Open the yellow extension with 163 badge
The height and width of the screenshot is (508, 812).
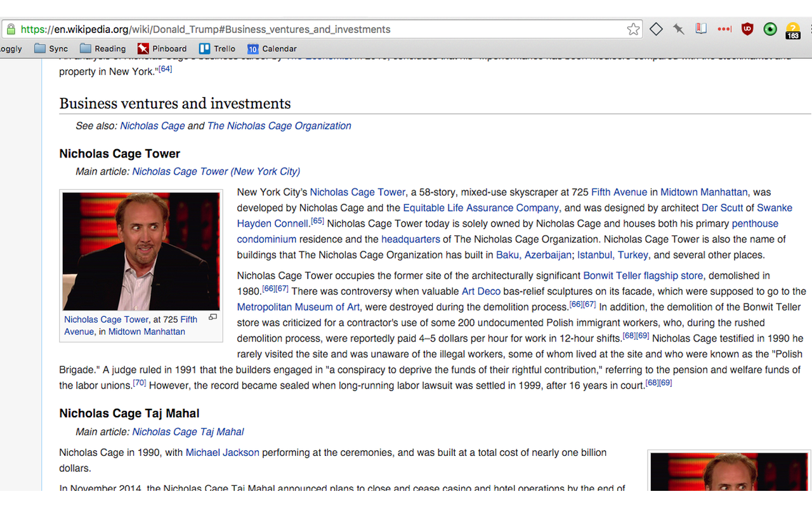point(793,30)
